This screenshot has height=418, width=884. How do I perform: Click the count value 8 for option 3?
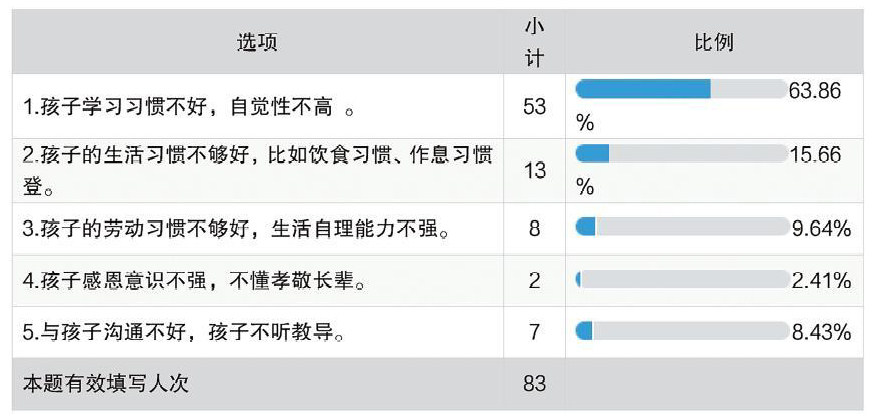click(534, 229)
